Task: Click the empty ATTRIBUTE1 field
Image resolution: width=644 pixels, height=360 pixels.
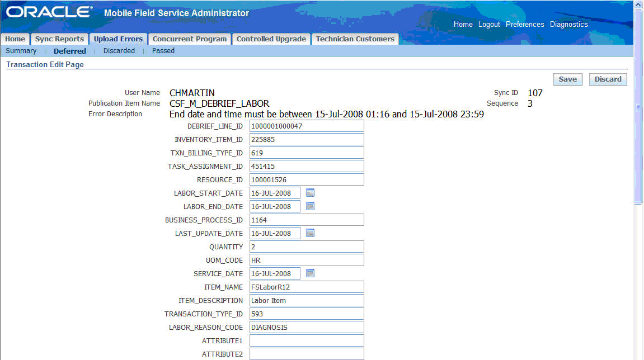Action: 307,340
